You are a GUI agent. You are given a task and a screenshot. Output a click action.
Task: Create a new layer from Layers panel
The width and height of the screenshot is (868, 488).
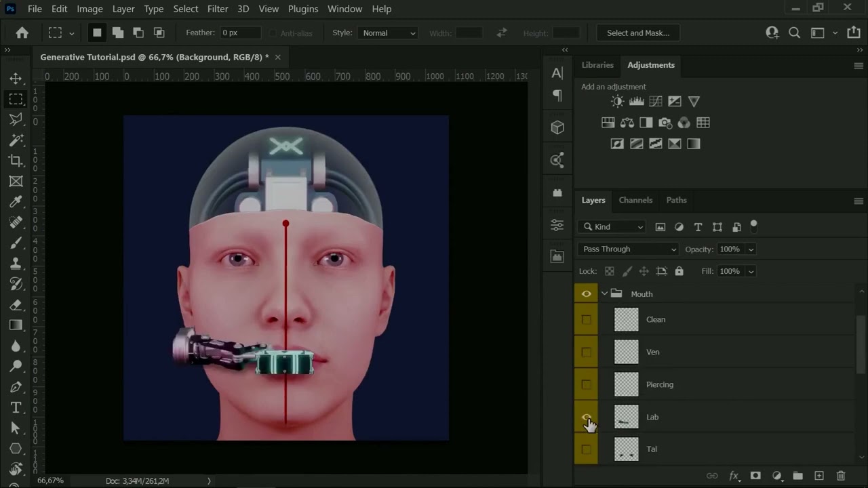click(x=819, y=476)
